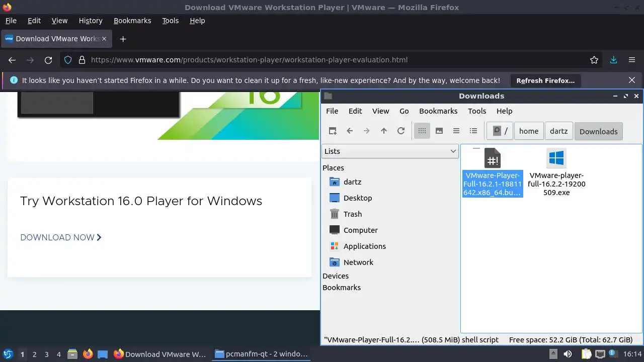The width and height of the screenshot is (644, 362).
Task: Open the Tools menu in file manager
Action: tap(477, 111)
